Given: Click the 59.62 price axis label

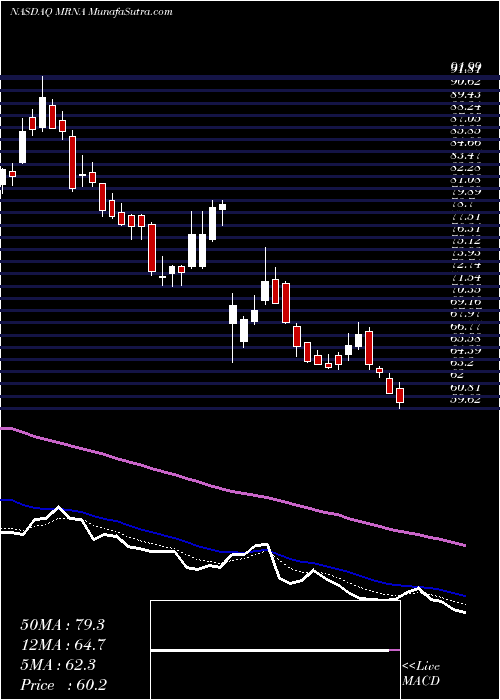Looking at the screenshot, I should point(466,399).
